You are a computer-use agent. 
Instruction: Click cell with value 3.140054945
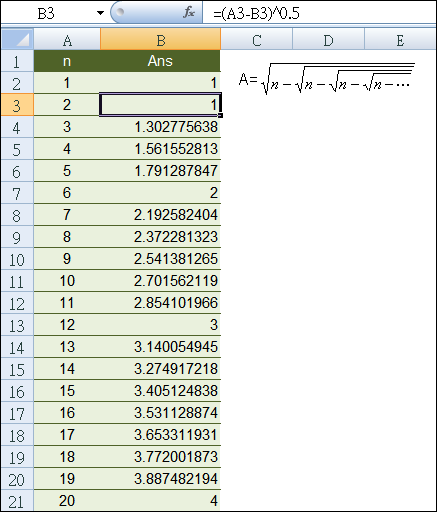(x=160, y=347)
